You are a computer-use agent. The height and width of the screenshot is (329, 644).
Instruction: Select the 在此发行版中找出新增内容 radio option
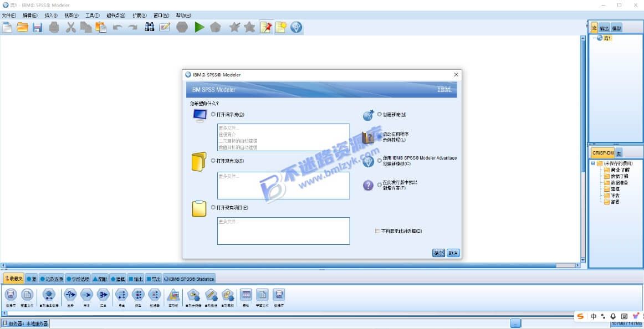point(380,184)
